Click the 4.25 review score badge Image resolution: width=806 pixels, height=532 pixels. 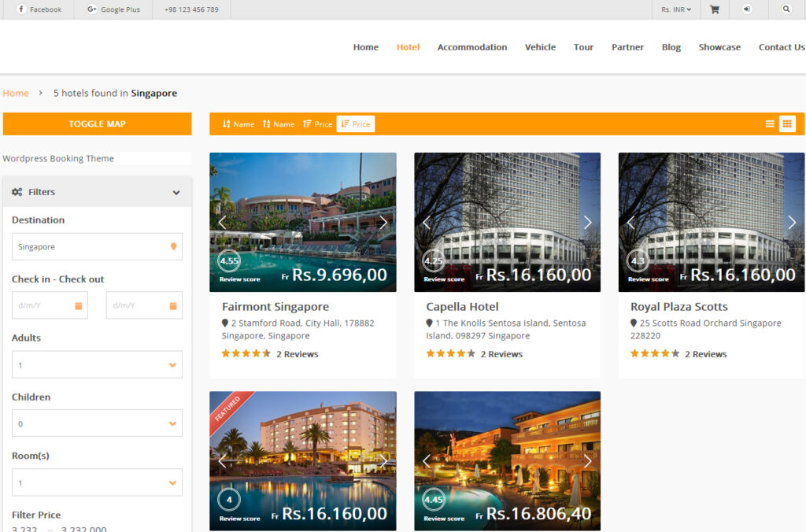(x=434, y=260)
